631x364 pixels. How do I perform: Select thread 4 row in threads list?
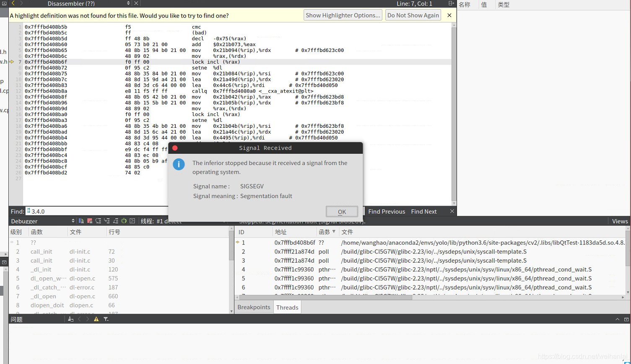pos(430,269)
